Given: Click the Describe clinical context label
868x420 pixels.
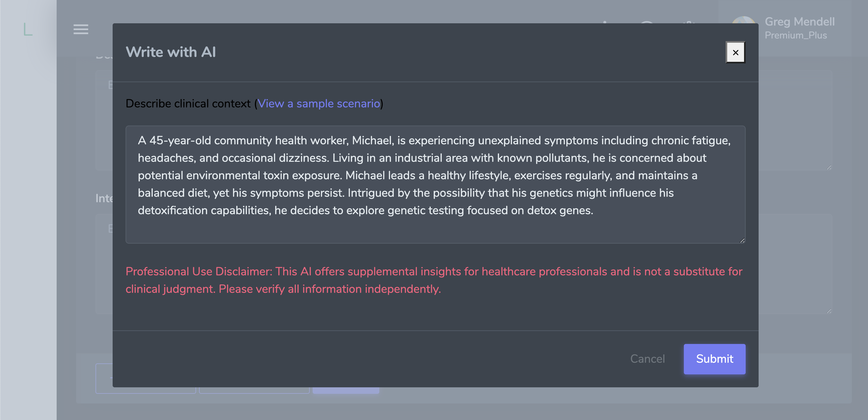Looking at the screenshot, I should (x=188, y=104).
